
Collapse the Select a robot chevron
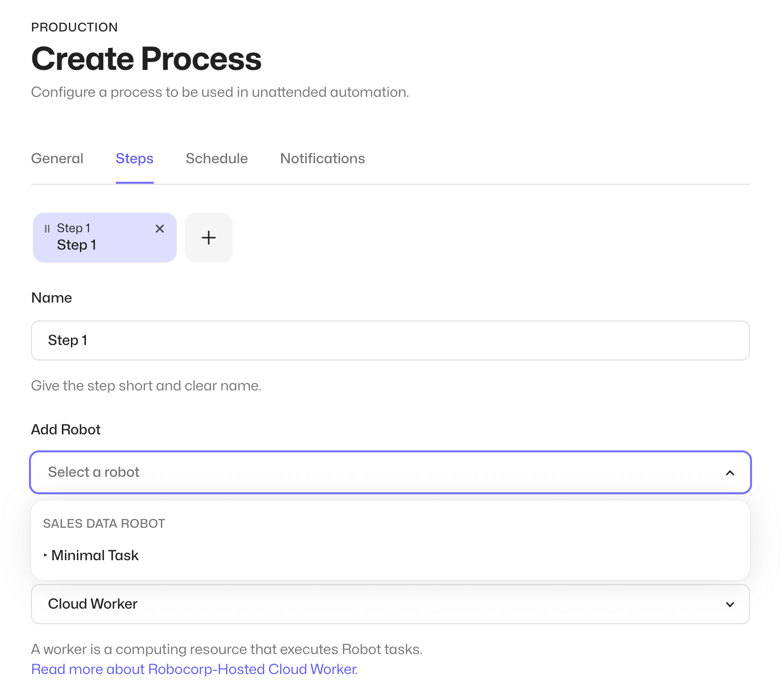click(730, 473)
